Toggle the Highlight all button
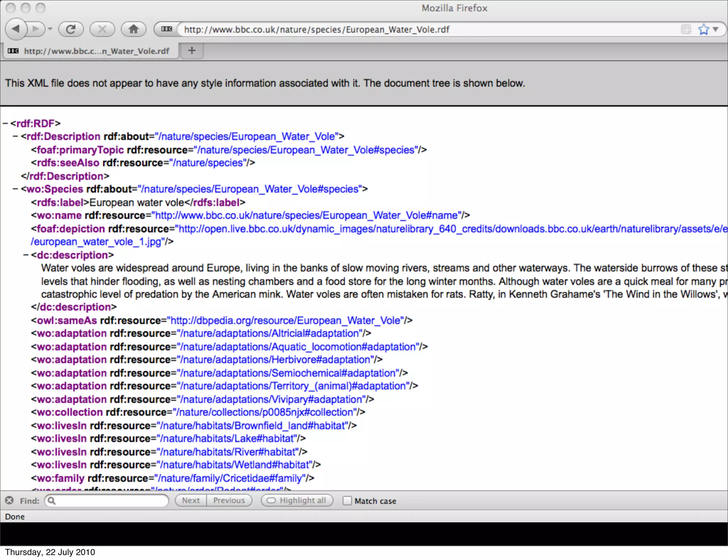 [297, 500]
